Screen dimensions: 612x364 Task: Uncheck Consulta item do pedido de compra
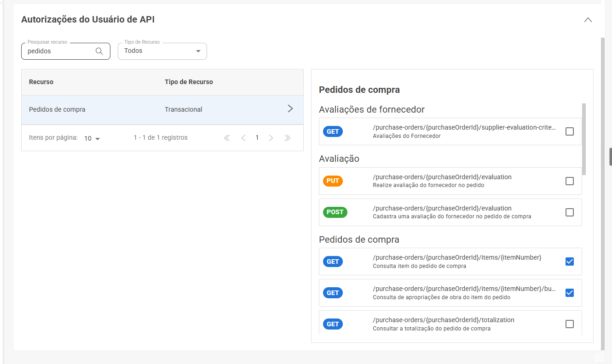[x=570, y=262]
